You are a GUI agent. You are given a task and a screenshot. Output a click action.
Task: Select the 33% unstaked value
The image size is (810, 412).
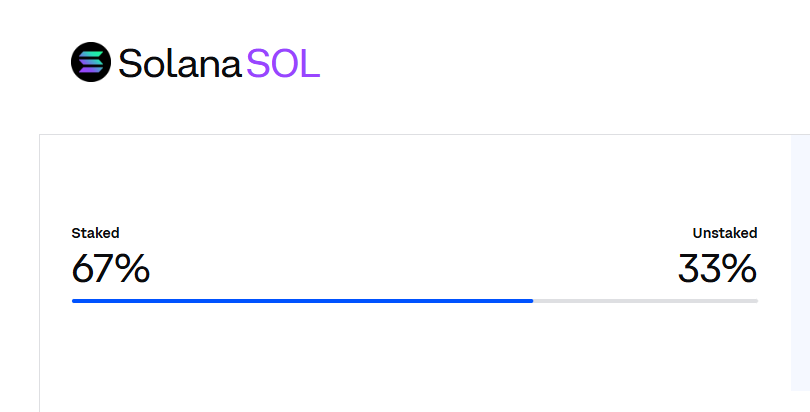point(717,269)
